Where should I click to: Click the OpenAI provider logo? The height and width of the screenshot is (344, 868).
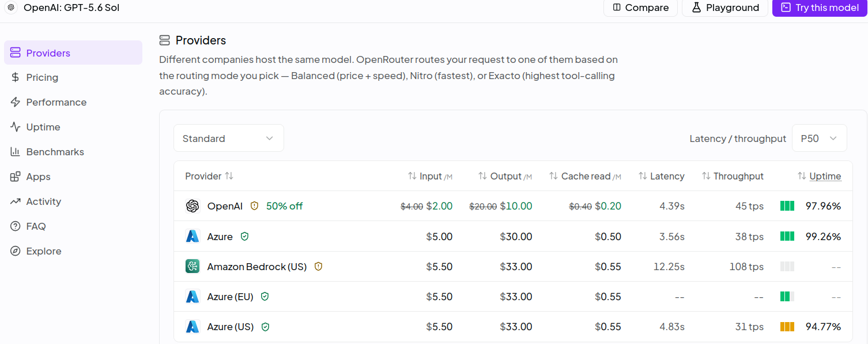pos(193,206)
